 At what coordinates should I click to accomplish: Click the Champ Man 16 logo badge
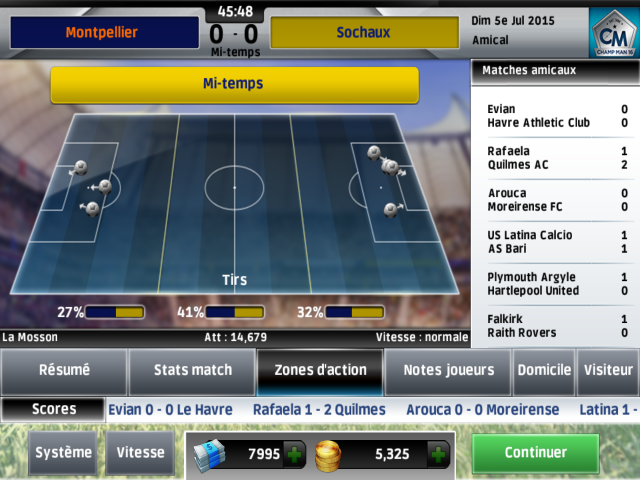tap(614, 33)
